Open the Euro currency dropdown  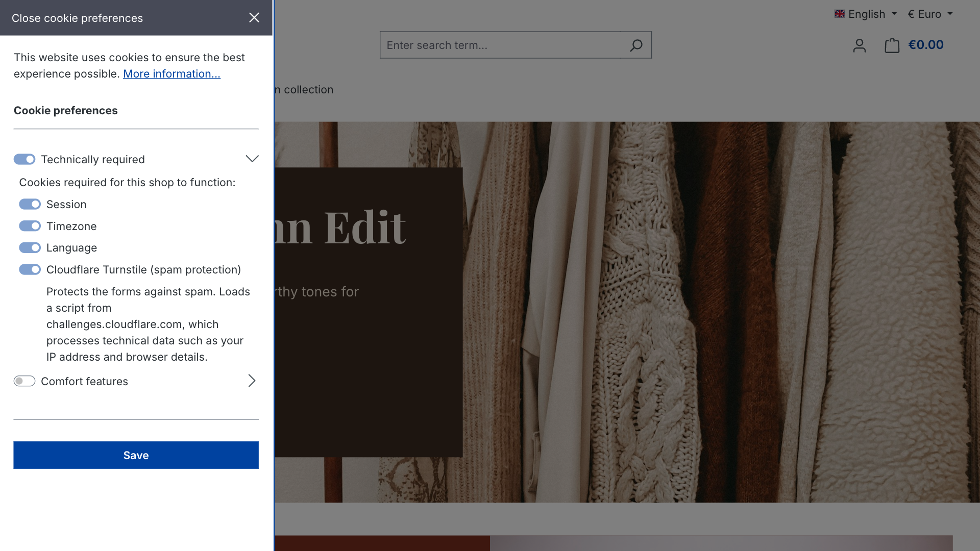930,14
